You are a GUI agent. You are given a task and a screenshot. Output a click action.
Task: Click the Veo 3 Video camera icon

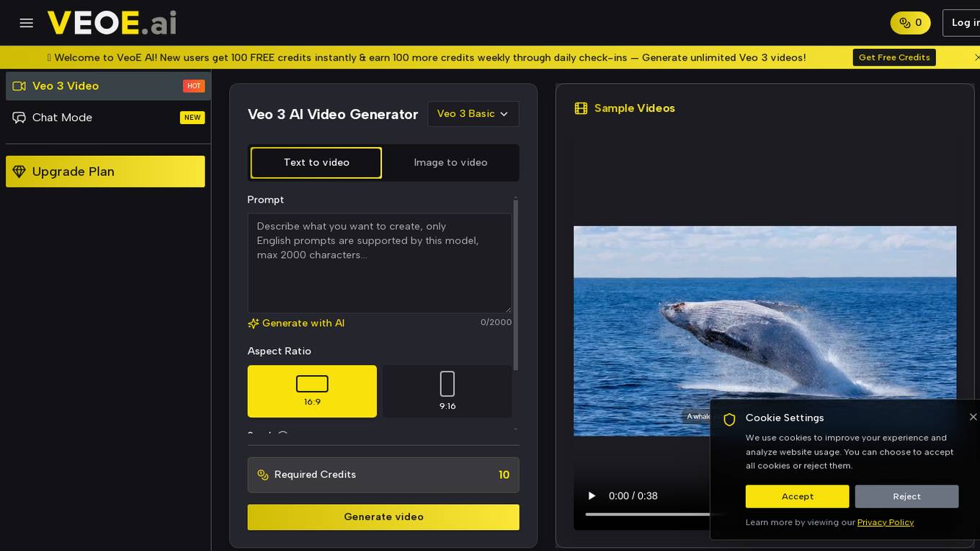[19, 86]
